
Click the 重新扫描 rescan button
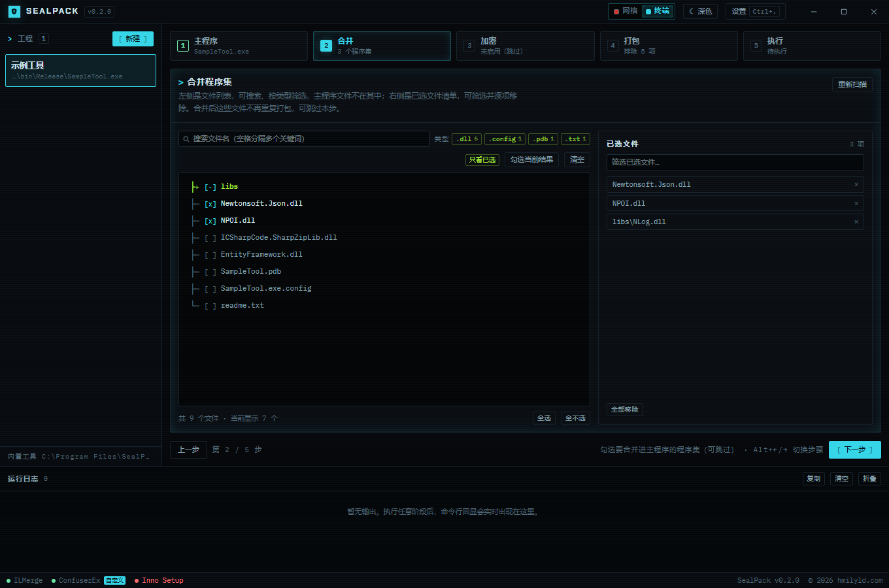point(852,84)
